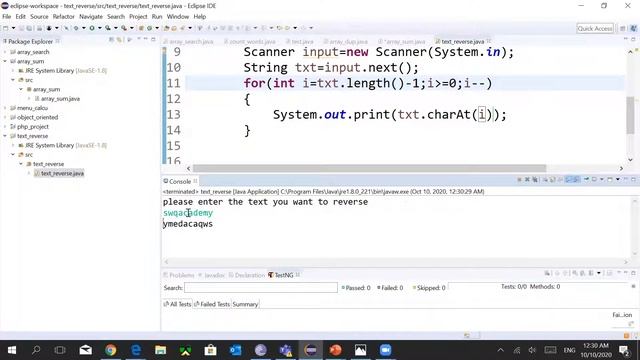This screenshot has width=640, height=360.
Task: Open the Java perspective icon
Action: pos(633,29)
